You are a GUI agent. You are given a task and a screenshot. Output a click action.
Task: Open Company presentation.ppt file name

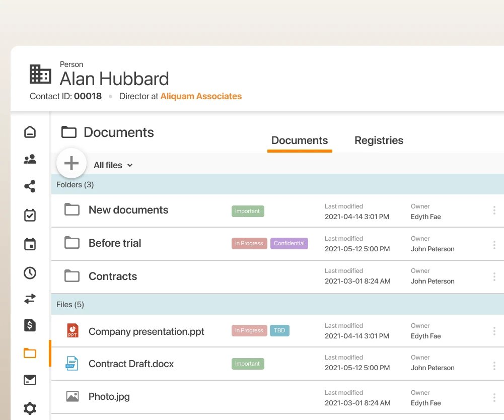tap(146, 331)
